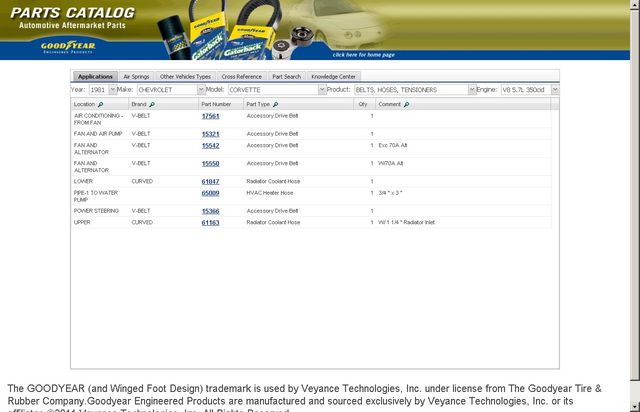Click the CORVETTE model input field
The height and width of the screenshot is (412, 640).
click(x=273, y=89)
